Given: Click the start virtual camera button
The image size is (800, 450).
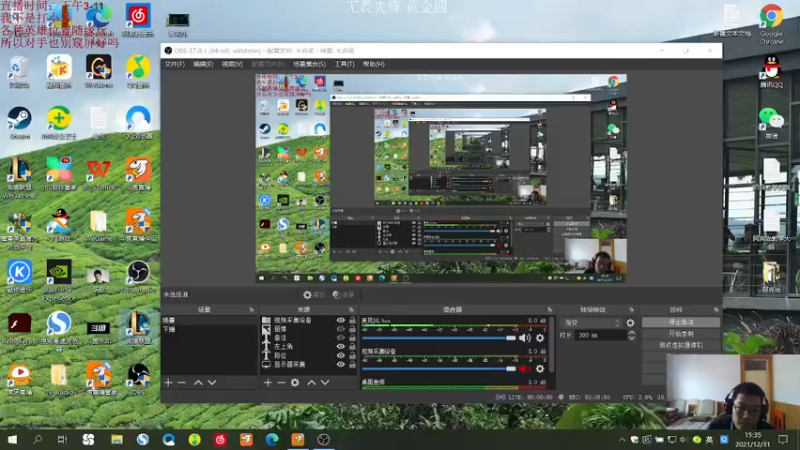Looking at the screenshot, I should 681,345.
